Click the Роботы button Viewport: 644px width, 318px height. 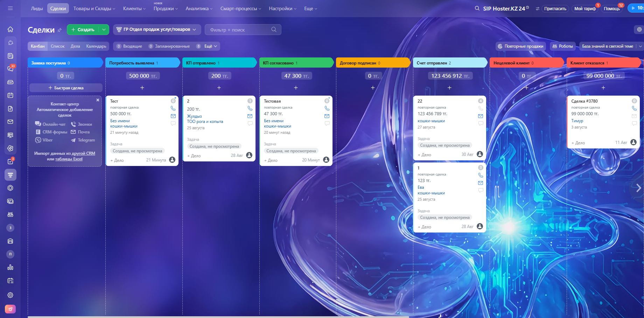[x=563, y=46]
